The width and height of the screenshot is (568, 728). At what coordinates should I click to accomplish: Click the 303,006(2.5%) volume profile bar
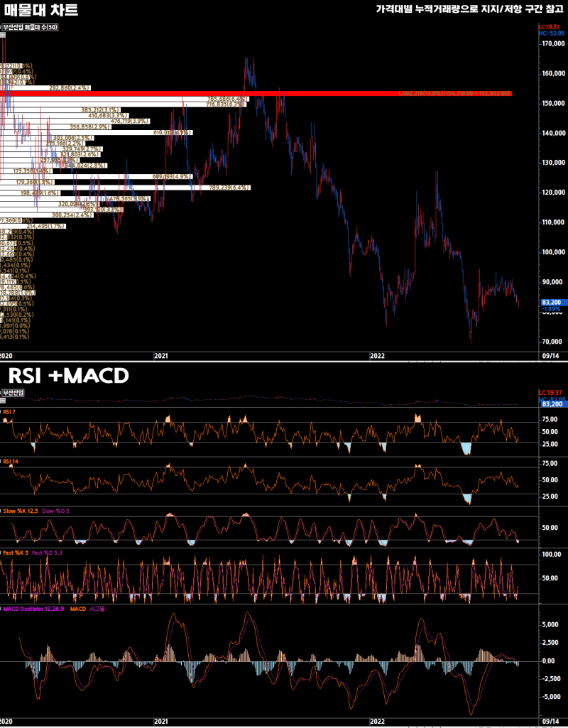click(x=48, y=138)
